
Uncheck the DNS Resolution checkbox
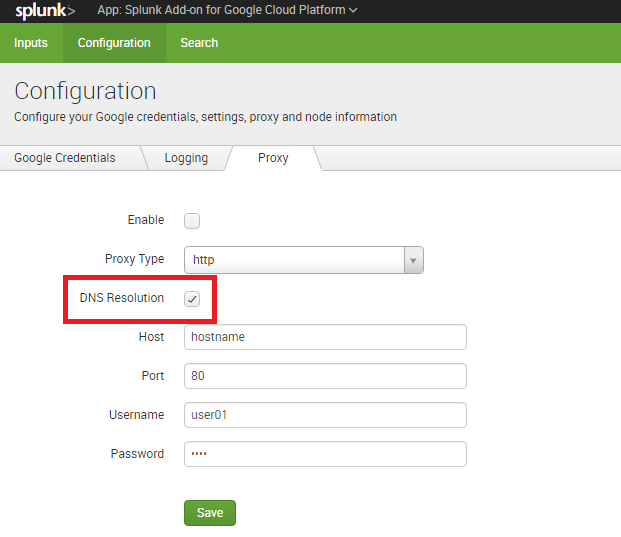tap(192, 299)
